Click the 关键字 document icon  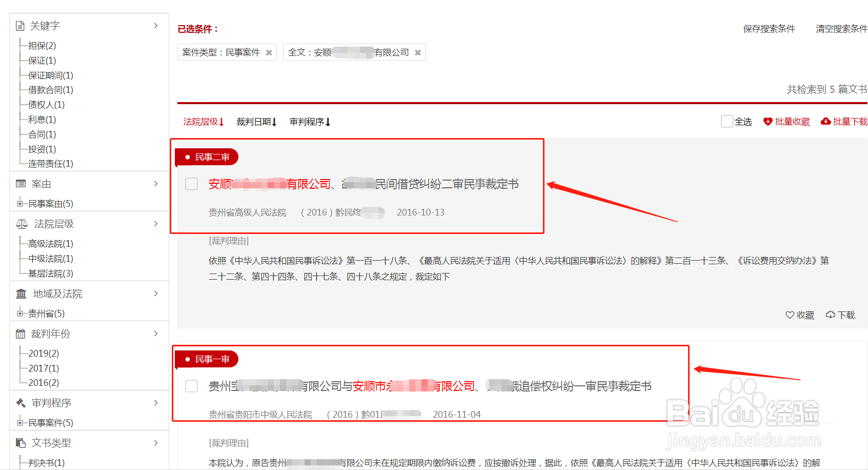(21, 26)
